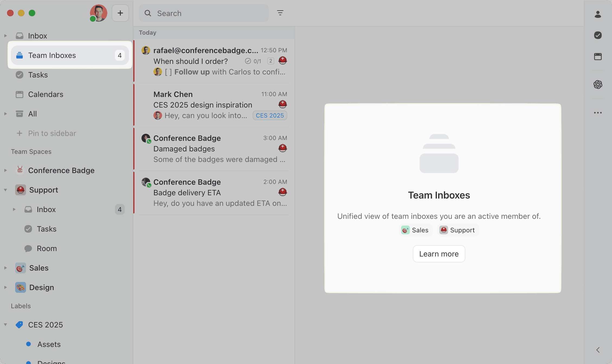Image resolution: width=612 pixels, height=364 pixels.
Task: Open the contacts person icon
Action: 598,14
